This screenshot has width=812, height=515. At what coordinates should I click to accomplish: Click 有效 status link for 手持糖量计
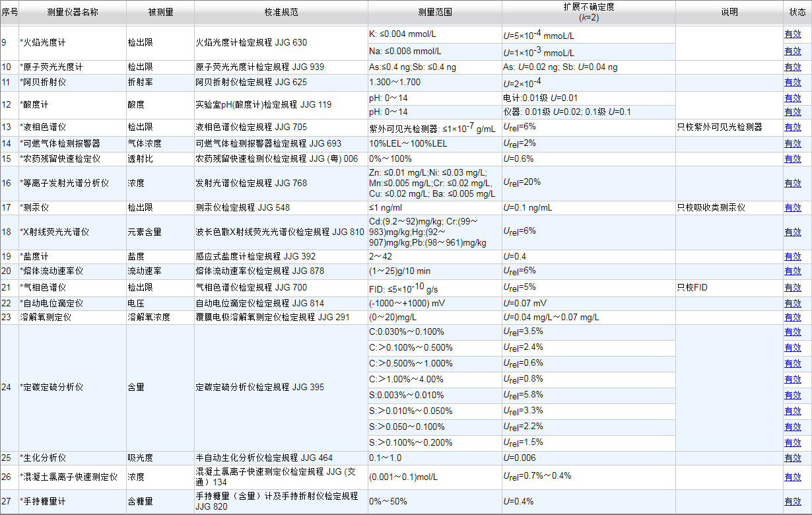pos(793,501)
